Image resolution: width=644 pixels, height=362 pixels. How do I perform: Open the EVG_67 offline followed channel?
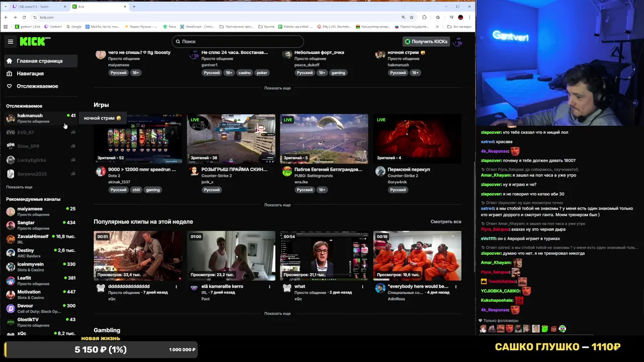(x=40, y=132)
